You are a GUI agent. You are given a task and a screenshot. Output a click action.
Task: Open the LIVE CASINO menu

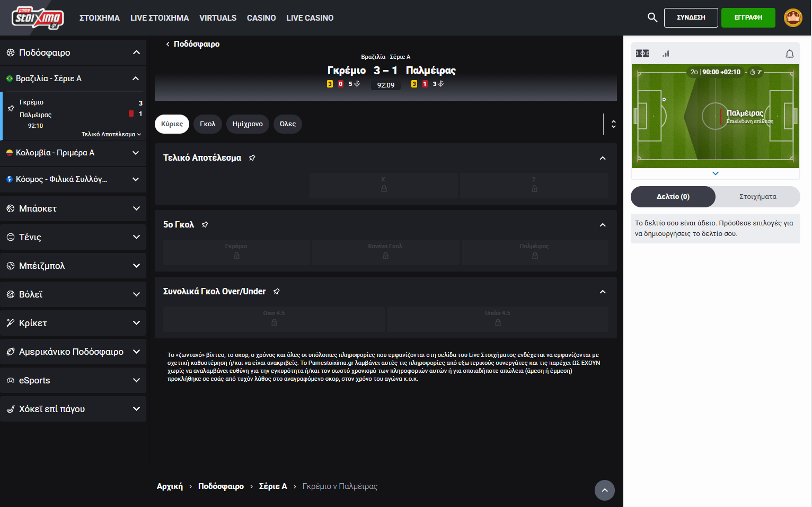(x=310, y=18)
